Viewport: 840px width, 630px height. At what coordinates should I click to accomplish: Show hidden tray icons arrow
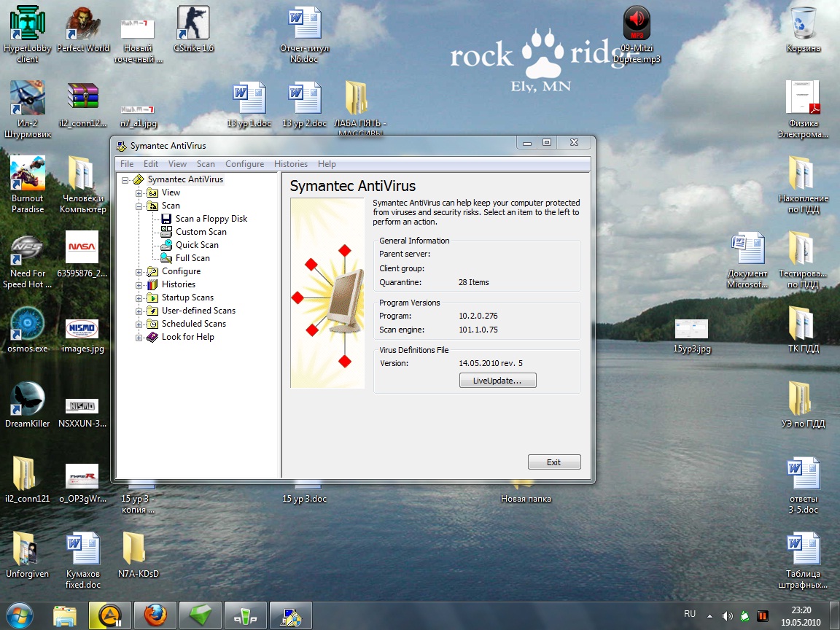click(x=709, y=616)
